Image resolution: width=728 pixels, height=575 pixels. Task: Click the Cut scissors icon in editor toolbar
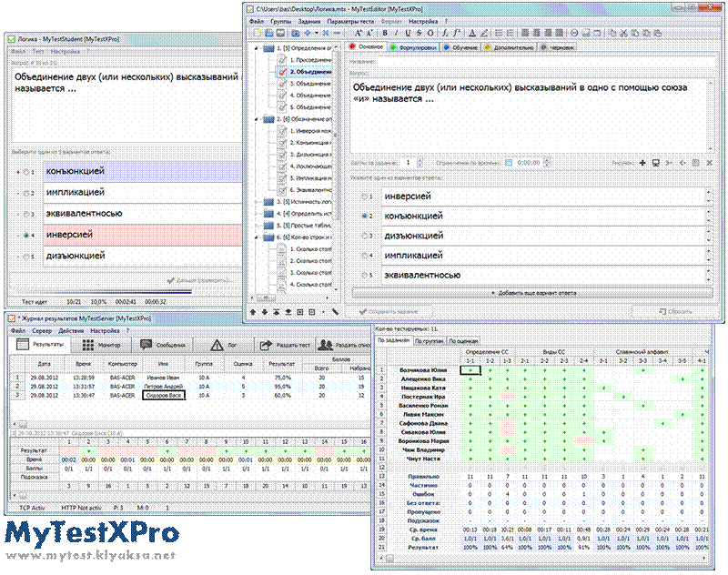click(x=623, y=33)
